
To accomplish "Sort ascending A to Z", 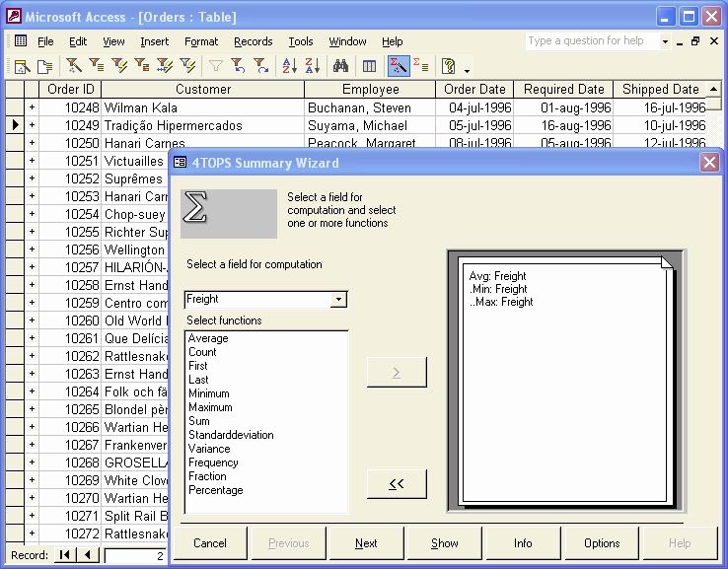I will 290,65.
